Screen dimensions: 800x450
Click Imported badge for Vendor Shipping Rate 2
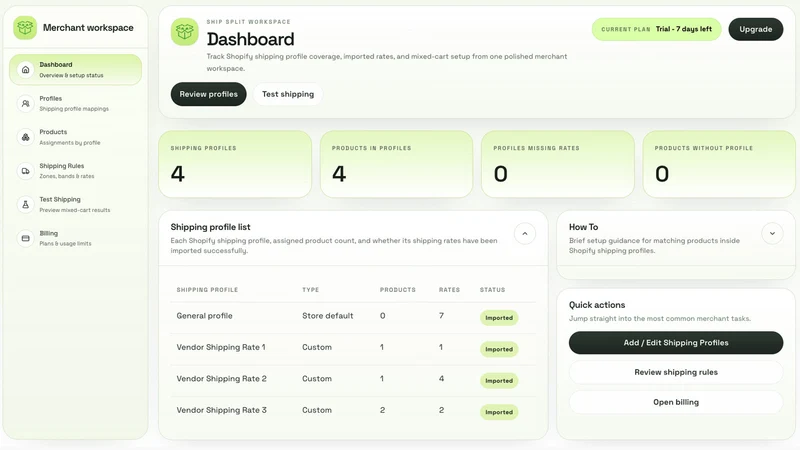(x=498, y=381)
